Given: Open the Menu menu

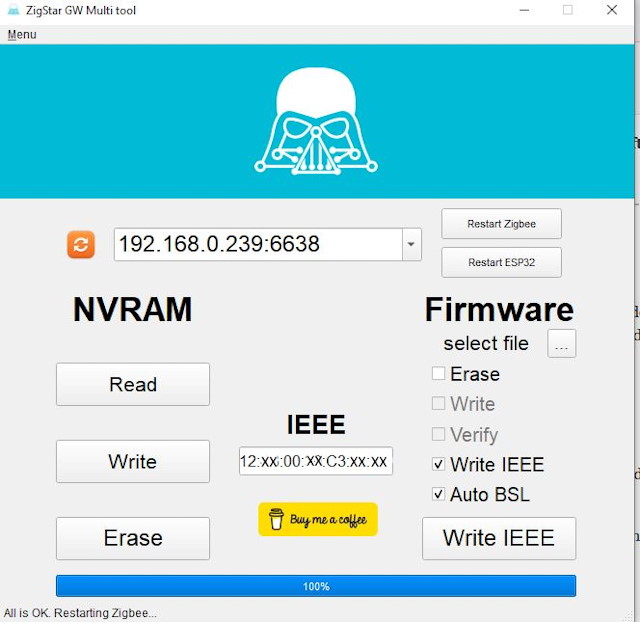Looking at the screenshot, I should point(22,35).
